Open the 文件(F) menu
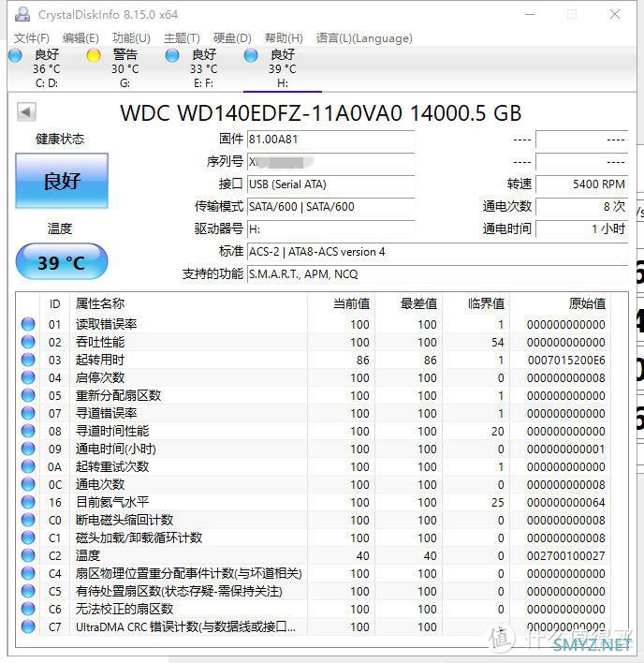Image resolution: width=644 pixels, height=663 pixels. tap(32, 38)
